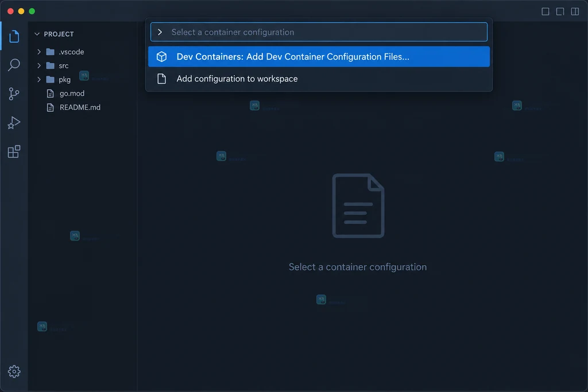
Task: Close the window with the red button
Action: [x=10, y=11]
